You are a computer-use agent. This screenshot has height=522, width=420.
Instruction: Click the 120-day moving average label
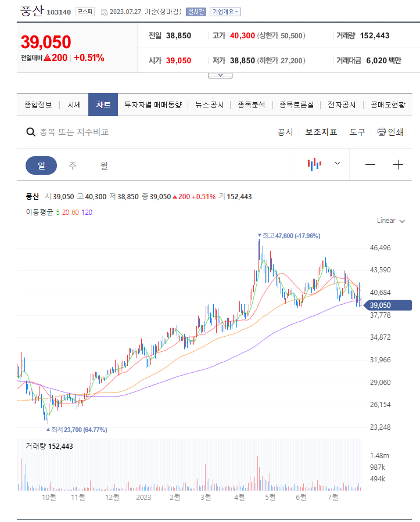point(87,213)
